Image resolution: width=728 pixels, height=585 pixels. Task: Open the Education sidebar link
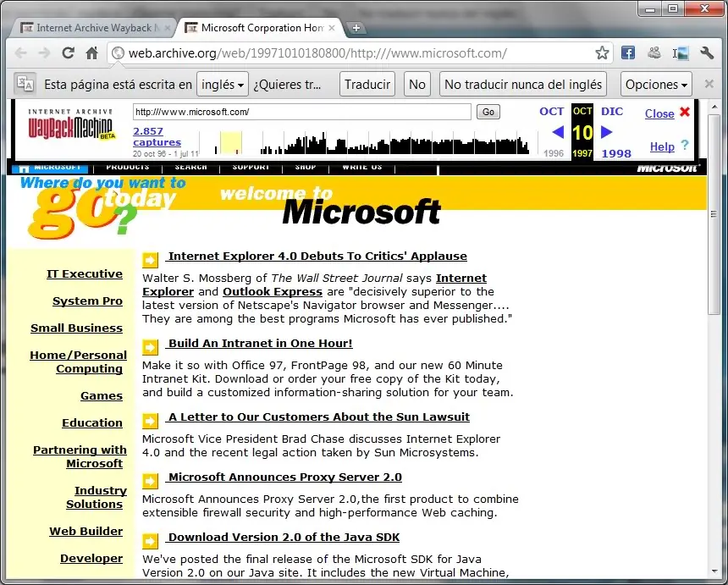(x=92, y=422)
